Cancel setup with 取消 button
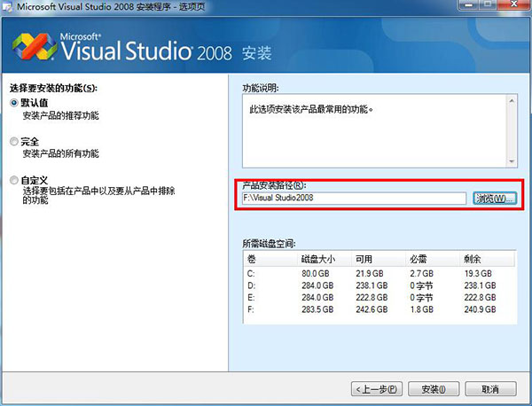532x406 pixels. tap(491, 388)
